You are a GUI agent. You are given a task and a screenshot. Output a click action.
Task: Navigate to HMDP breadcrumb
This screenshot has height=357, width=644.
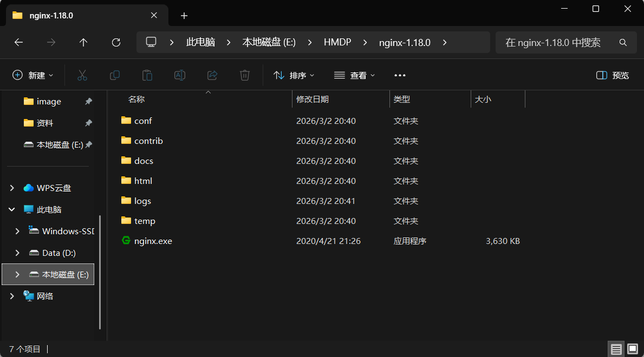pyautogui.click(x=337, y=42)
